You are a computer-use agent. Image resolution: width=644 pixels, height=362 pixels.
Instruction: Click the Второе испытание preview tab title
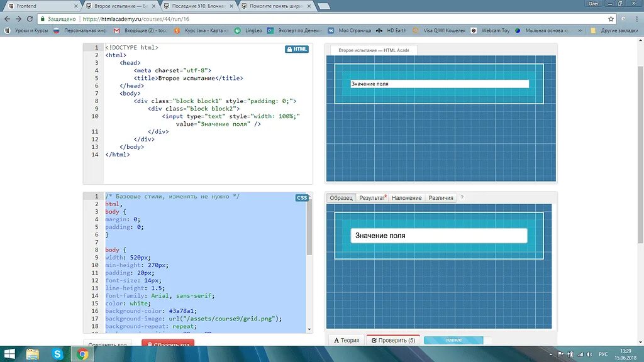(374, 50)
